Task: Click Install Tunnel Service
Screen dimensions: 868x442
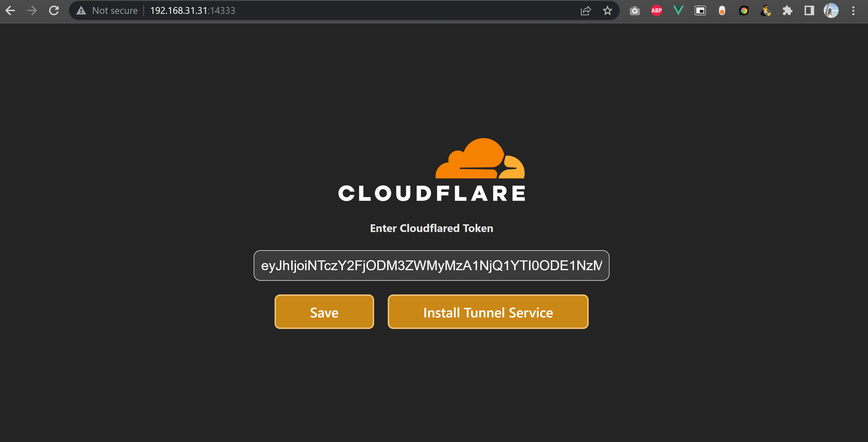Action: tap(488, 312)
